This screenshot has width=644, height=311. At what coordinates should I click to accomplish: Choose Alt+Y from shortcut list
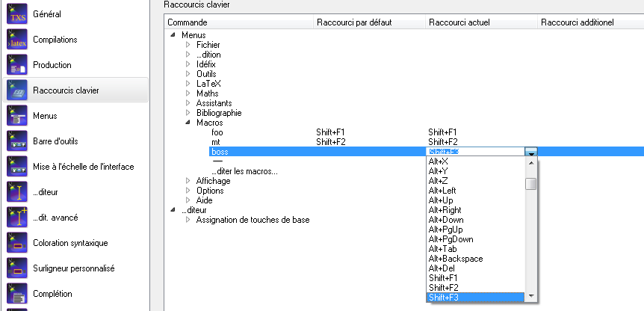pos(476,171)
